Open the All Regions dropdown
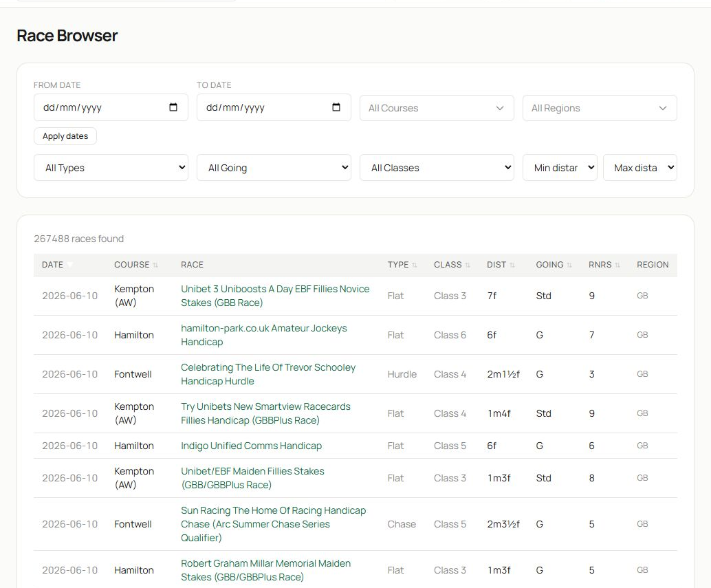The height and width of the screenshot is (588, 711). click(600, 108)
